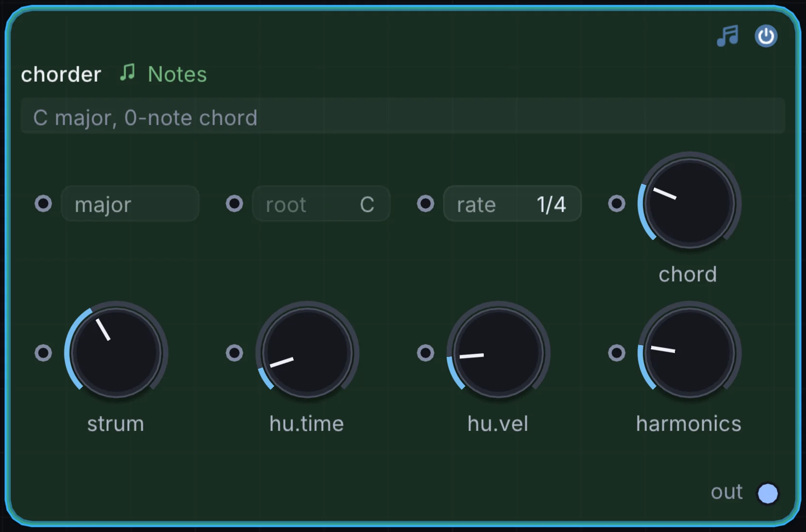806x532 pixels.
Task: Click the modulation port beside strum knob
Action: point(44,353)
